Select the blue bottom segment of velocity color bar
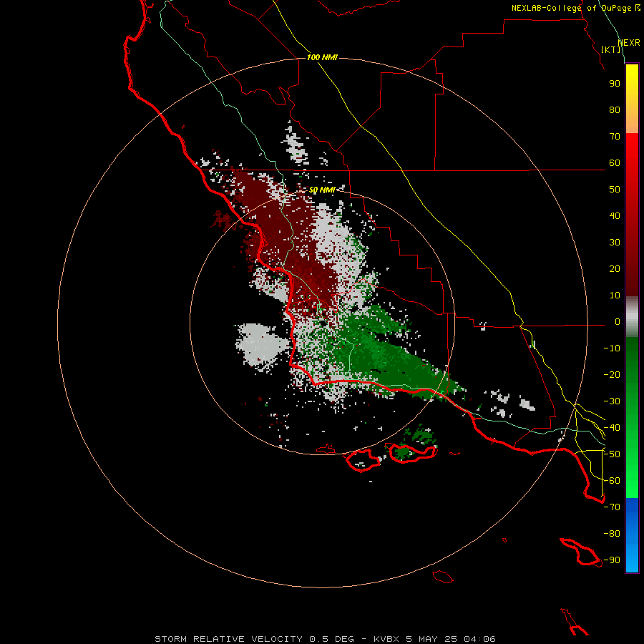Screen dimensions: 644x644 click(x=632, y=535)
